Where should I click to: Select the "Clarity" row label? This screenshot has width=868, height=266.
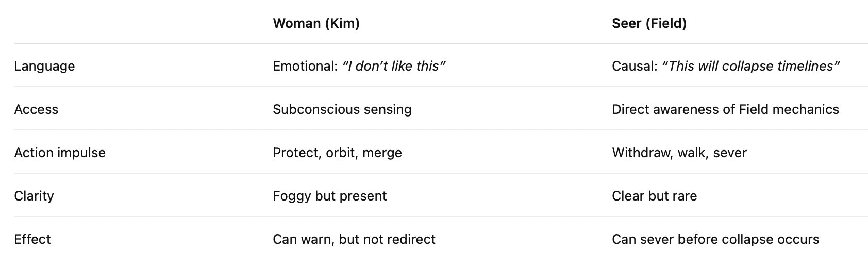(34, 196)
